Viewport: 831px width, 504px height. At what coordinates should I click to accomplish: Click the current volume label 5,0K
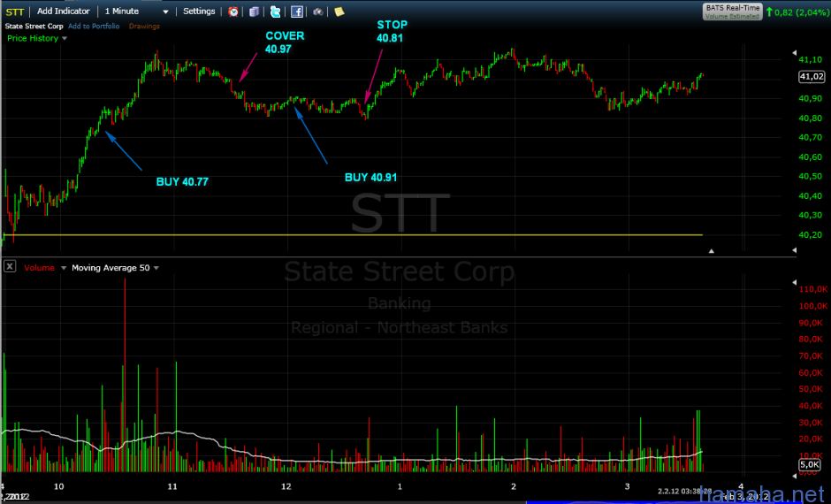click(x=809, y=465)
